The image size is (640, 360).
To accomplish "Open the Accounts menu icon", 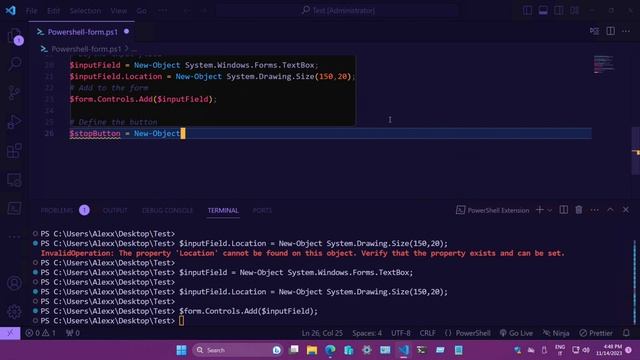I will click(15, 283).
